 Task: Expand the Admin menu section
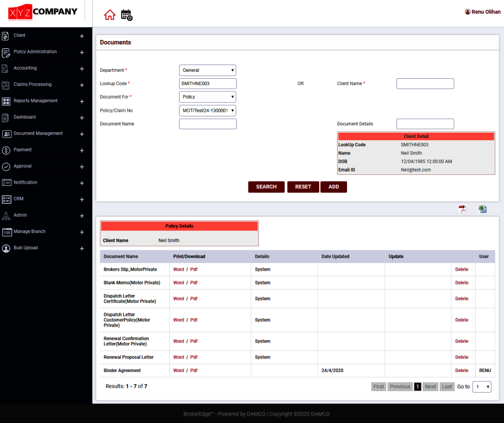81,215
